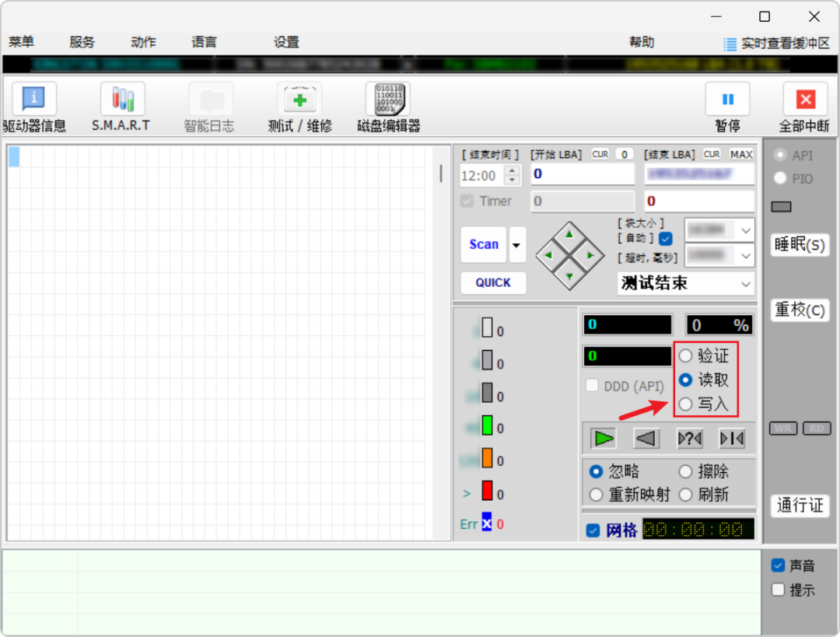Screen dimensions: 840x637
Task: Click the blue X Err indicator icon
Action: click(x=486, y=523)
